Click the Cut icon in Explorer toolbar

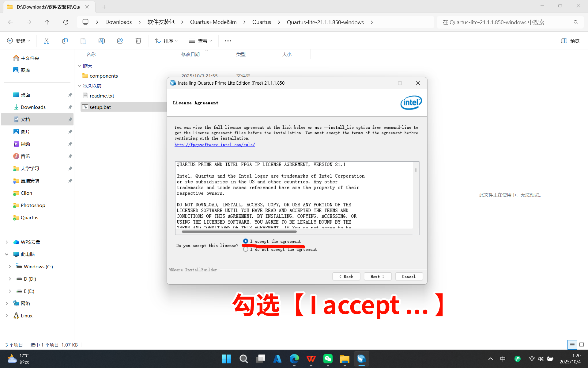pos(47,41)
